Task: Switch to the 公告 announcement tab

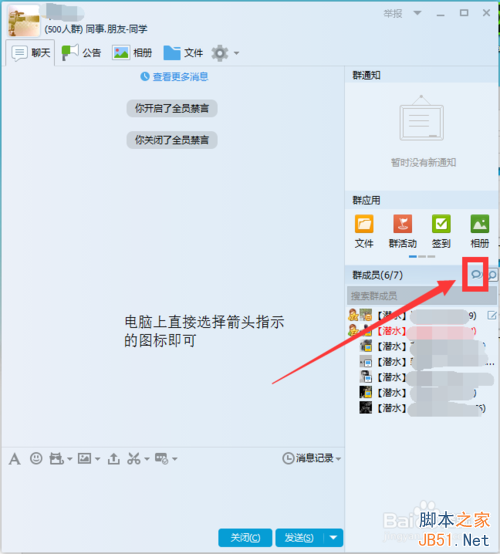Action: (81, 53)
